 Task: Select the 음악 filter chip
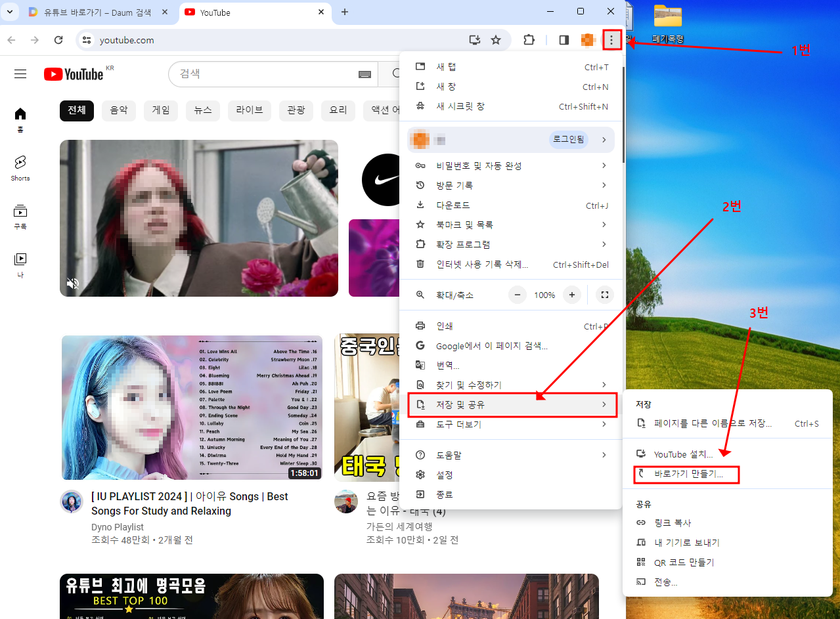[x=119, y=110]
